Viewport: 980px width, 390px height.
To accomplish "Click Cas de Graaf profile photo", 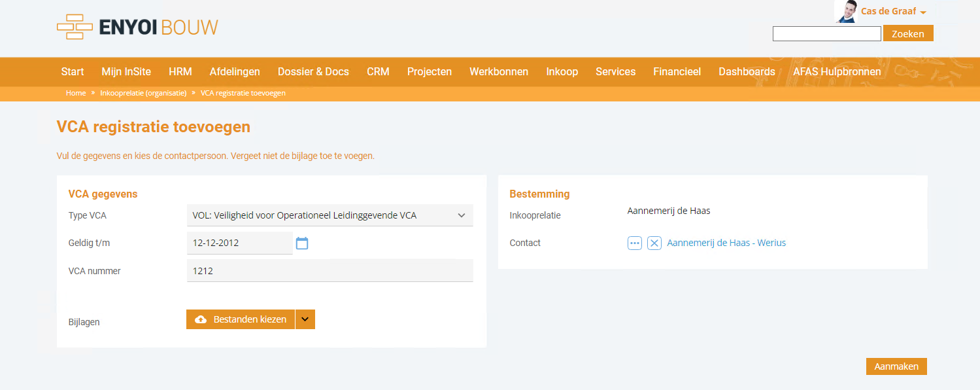I will tap(846, 12).
